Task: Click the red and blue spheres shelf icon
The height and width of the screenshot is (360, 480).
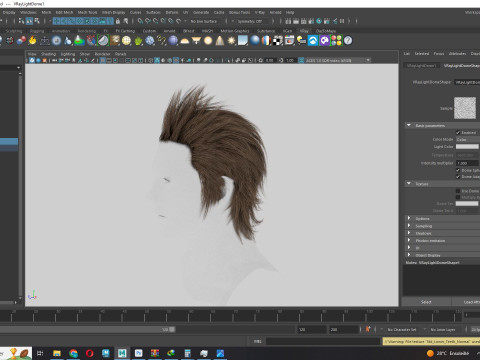Action: coord(21,41)
